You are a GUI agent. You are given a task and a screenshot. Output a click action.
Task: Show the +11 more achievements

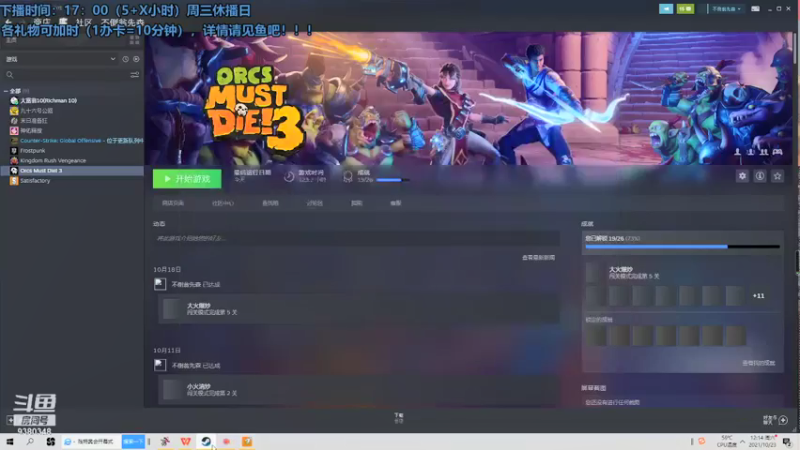[759, 296]
